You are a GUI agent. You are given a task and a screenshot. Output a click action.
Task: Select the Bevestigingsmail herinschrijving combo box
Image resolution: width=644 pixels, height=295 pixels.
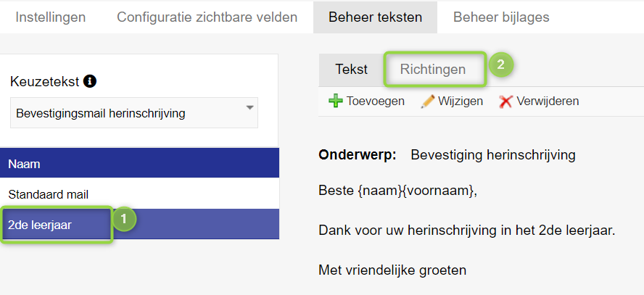point(134,113)
